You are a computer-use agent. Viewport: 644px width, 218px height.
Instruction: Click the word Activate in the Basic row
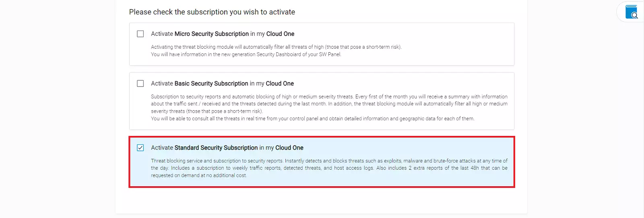pos(162,84)
